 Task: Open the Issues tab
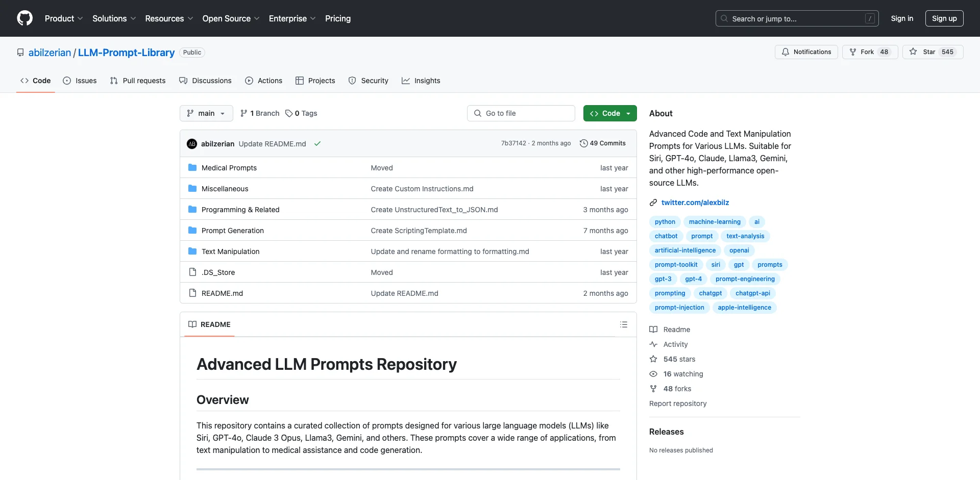click(80, 81)
